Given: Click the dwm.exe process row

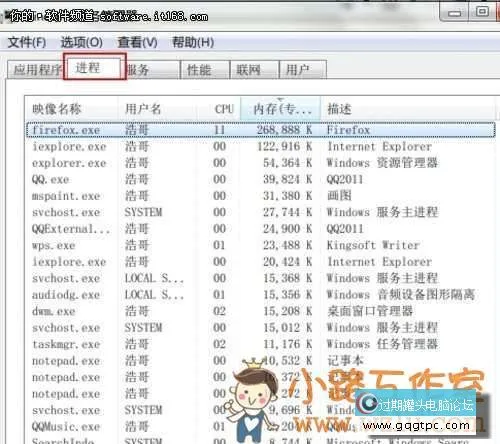Looking at the screenshot, I should coord(261,311).
